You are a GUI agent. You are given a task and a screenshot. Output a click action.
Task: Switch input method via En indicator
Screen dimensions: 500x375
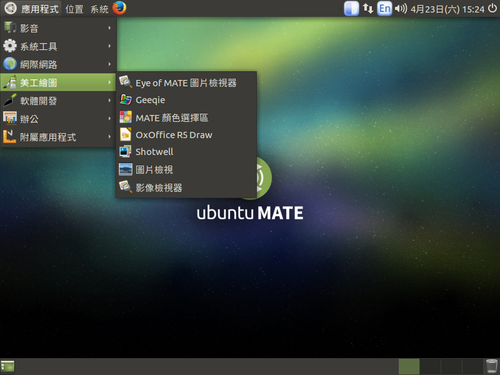click(384, 9)
